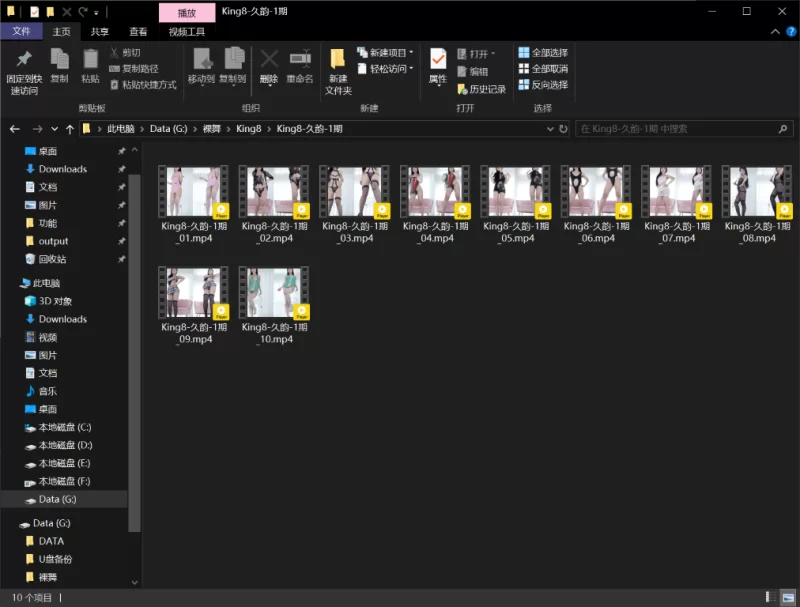800x607 pixels.
Task: Refresh the current folder view
Action: 565,129
